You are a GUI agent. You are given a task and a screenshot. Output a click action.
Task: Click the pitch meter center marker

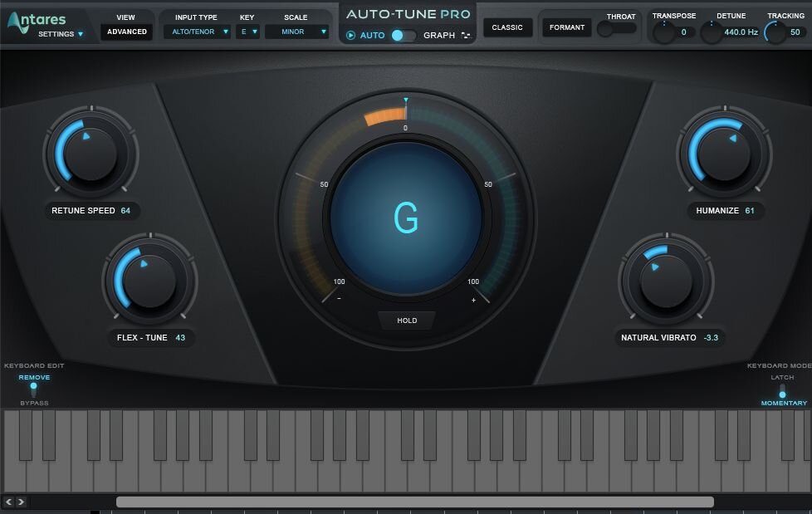point(406,100)
